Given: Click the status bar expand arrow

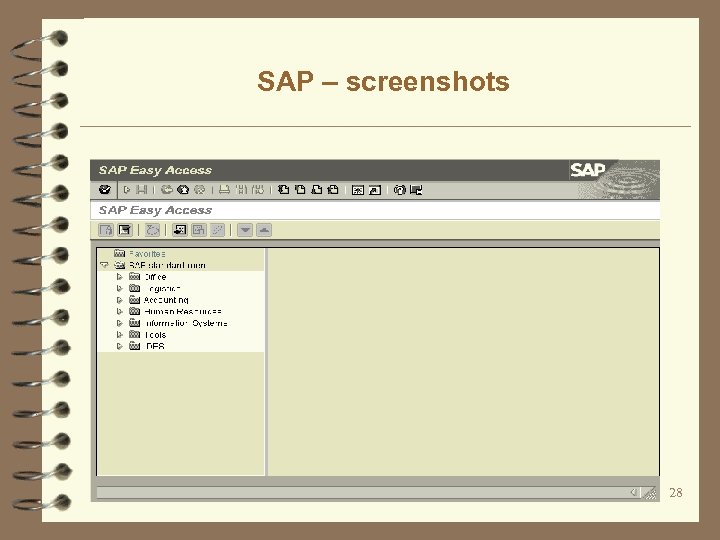Looking at the screenshot, I should [633, 492].
